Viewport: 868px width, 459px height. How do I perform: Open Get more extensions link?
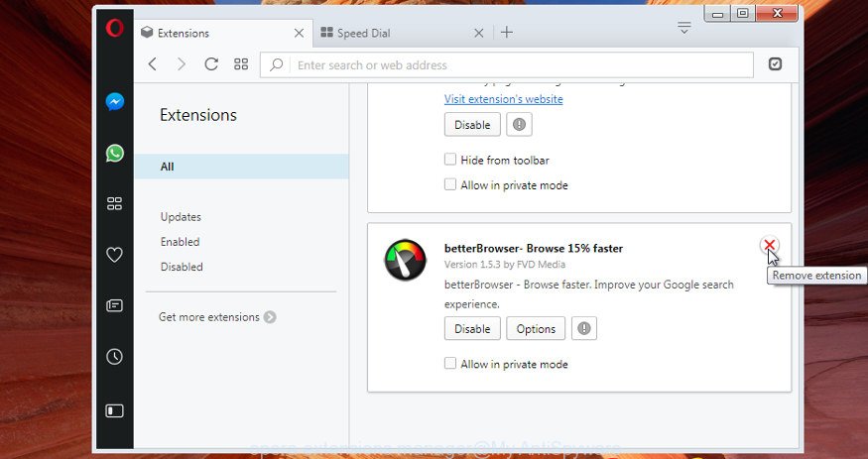[208, 317]
